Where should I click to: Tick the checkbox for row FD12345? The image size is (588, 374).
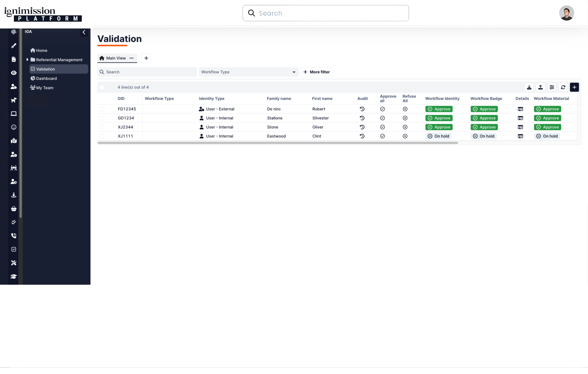pos(102,109)
